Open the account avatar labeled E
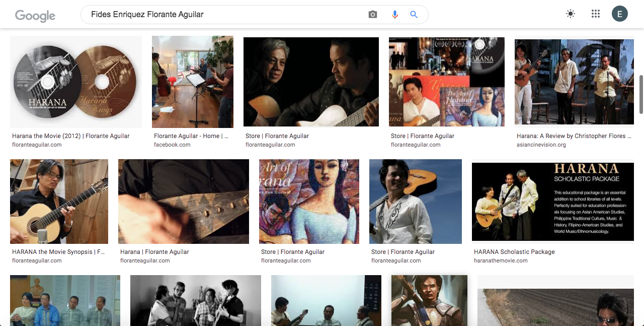This screenshot has width=644, height=326. 619,14
